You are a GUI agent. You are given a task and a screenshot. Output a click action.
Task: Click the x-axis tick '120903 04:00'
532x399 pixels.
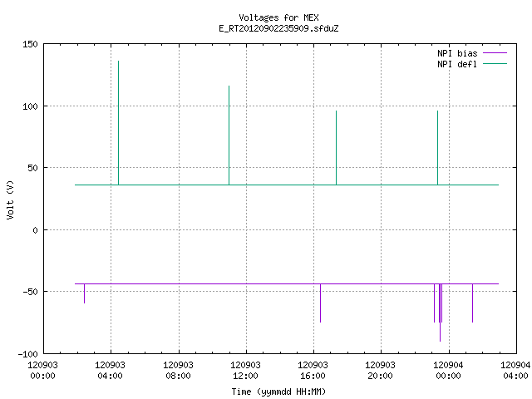[110, 371]
